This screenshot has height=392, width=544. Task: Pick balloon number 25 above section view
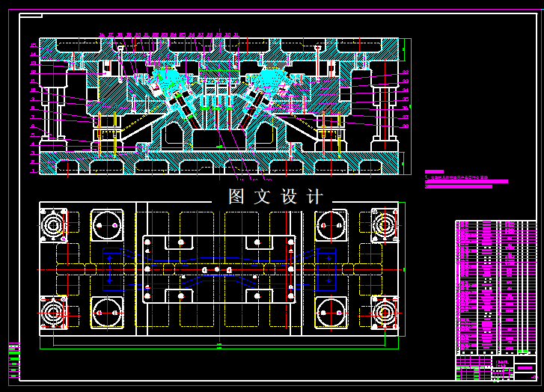tap(183, 34)
